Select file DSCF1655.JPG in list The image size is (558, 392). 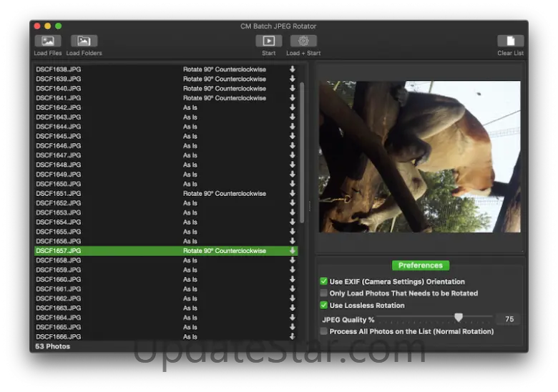[166, 232]
